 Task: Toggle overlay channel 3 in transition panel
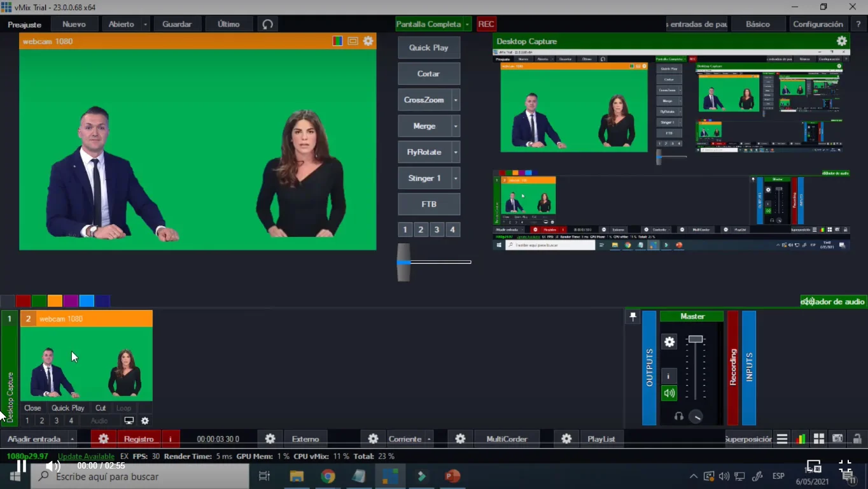(437, 230)
